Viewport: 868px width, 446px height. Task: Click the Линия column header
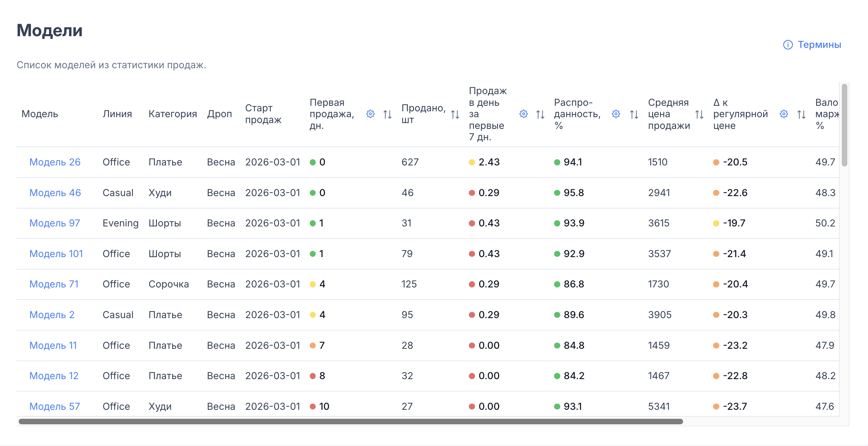click(117, 114)
